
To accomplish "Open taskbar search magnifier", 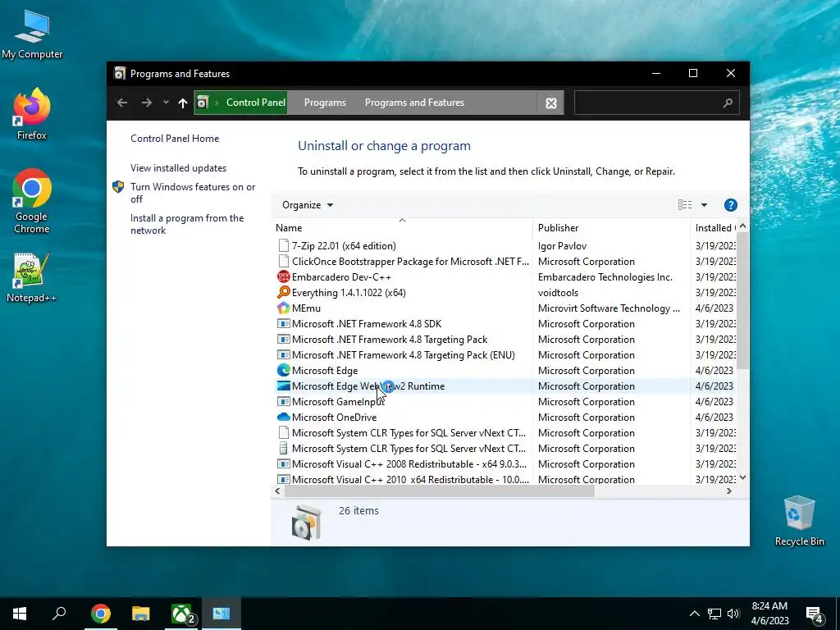I will [59, 614].
